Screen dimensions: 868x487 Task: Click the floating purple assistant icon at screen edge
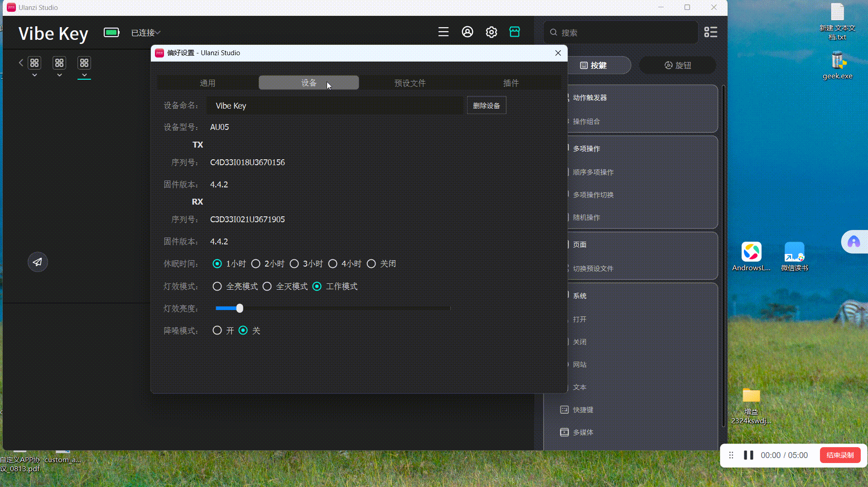point(854,242)
